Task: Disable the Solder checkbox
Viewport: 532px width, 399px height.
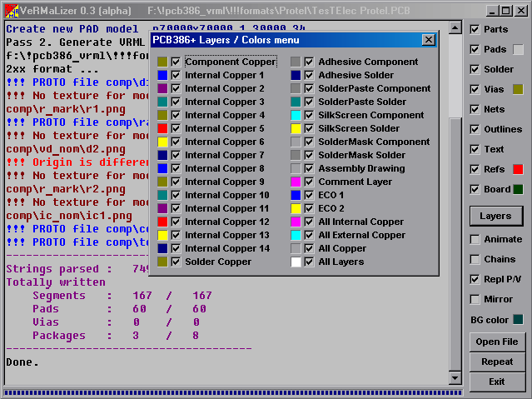Action: 475,69
